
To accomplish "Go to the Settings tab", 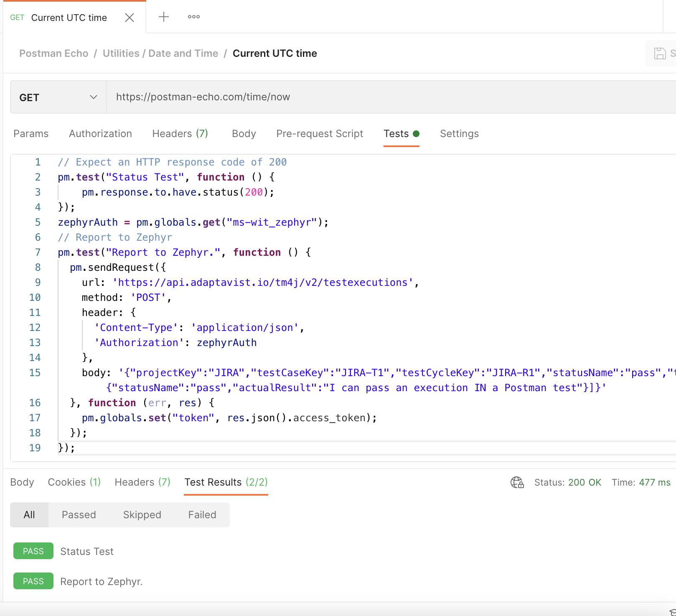I will click(x=459, y=134).
